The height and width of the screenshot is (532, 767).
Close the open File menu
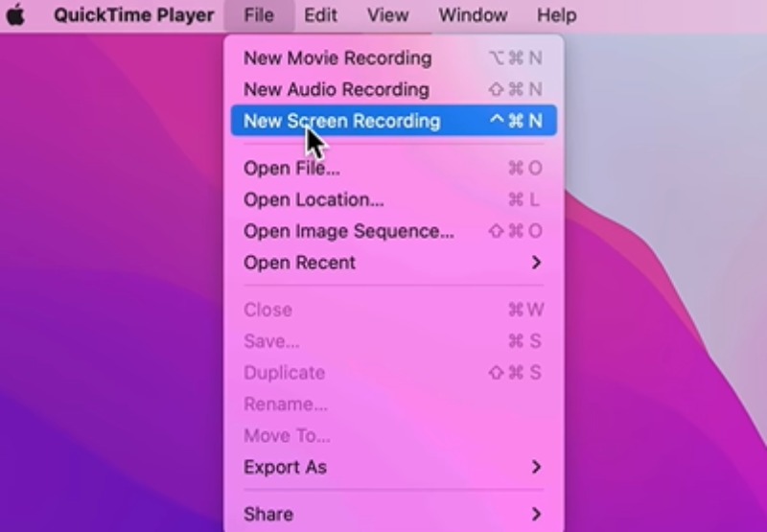click(x=259, y=15)
